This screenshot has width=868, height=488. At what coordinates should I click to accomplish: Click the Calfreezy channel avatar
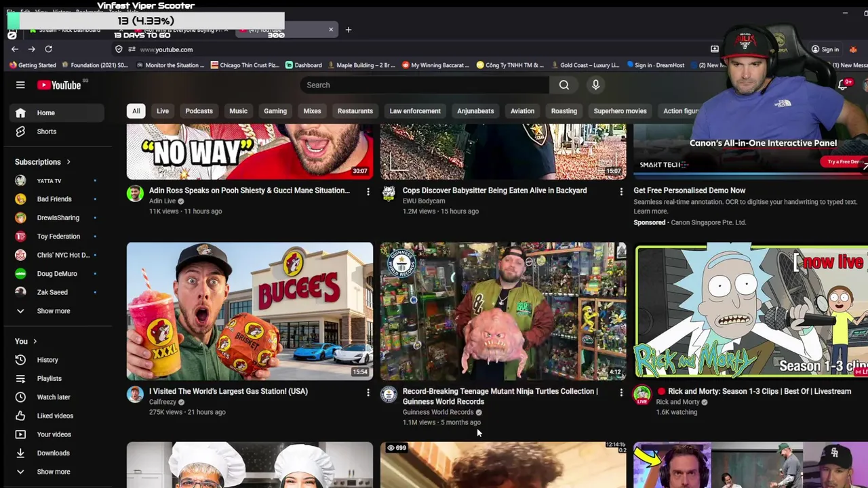(x=135, y=394)
